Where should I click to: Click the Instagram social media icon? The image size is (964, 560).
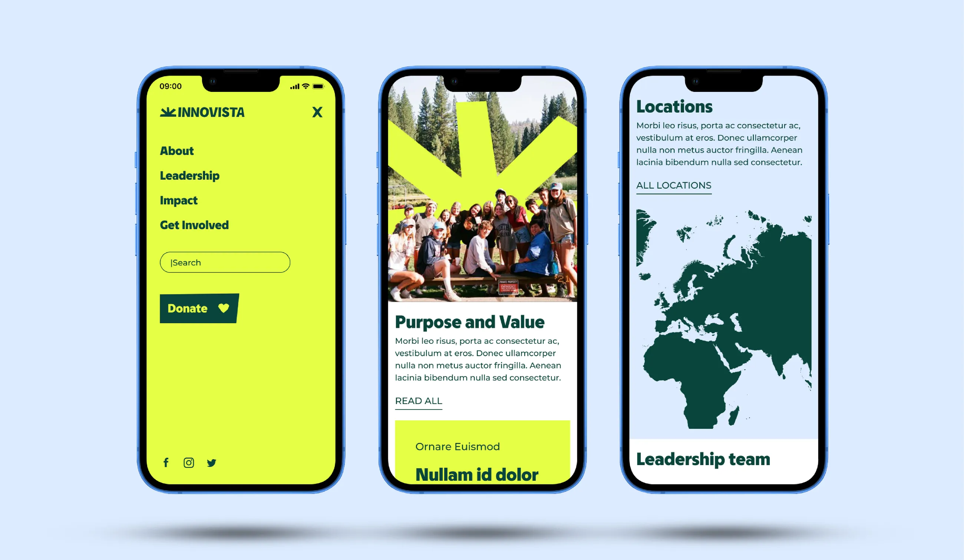pyautogui.click(x=189, y=462)
